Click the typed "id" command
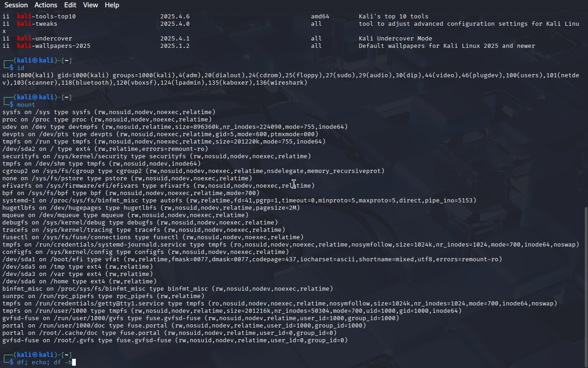Viewport: 588px width, 368px height. tap(21, 68)
